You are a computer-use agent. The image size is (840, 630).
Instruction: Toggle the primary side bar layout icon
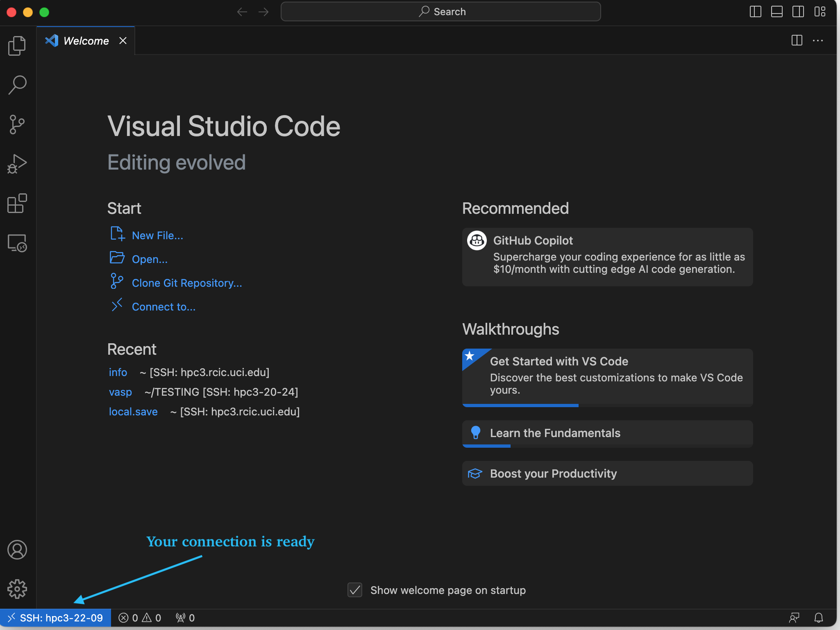click(755, 11)
